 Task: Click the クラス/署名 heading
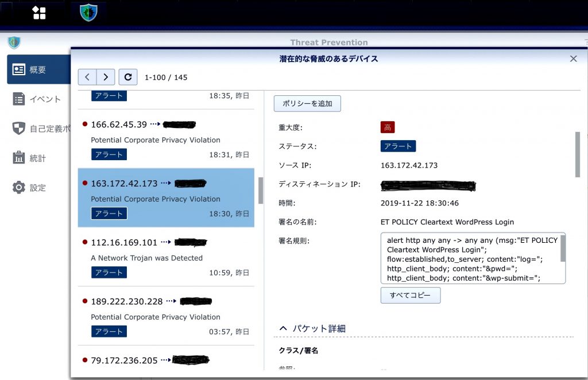pyautogui.click(x=298, y=351)
